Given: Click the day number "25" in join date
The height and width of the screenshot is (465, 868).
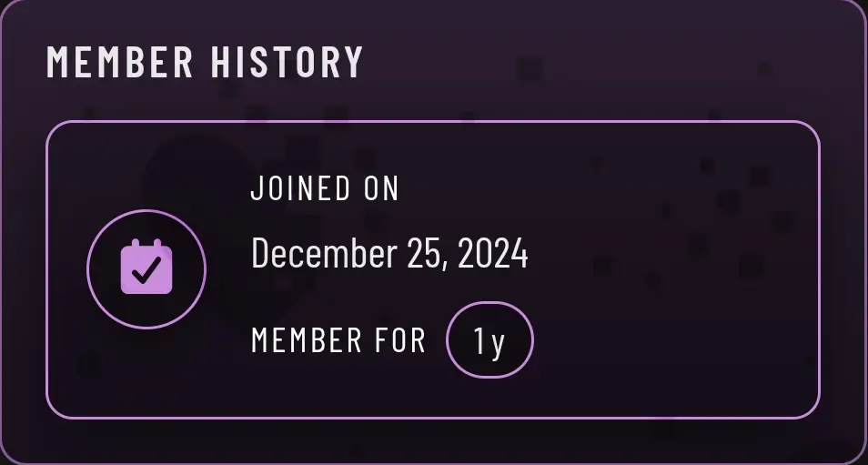Looking at the screenshot, I should point(425,254).
